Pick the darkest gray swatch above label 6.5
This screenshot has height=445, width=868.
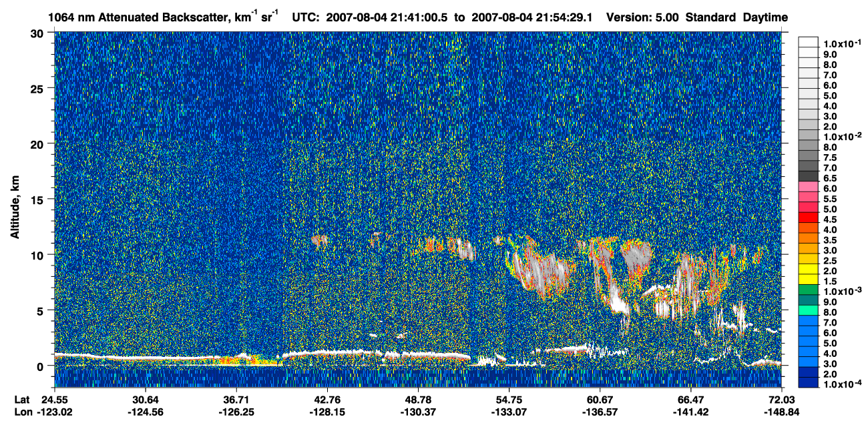(808, 176)
